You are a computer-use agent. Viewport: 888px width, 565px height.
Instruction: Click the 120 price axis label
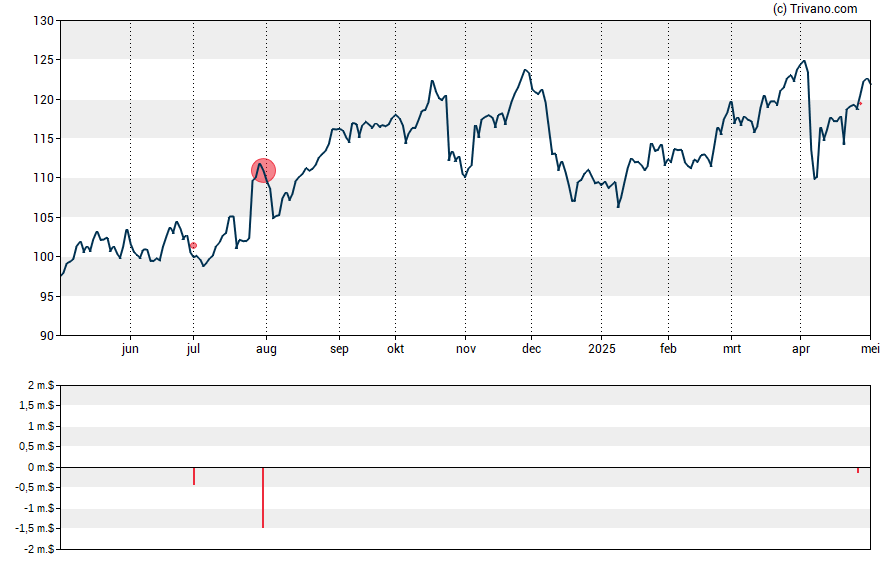click(44, 100)
